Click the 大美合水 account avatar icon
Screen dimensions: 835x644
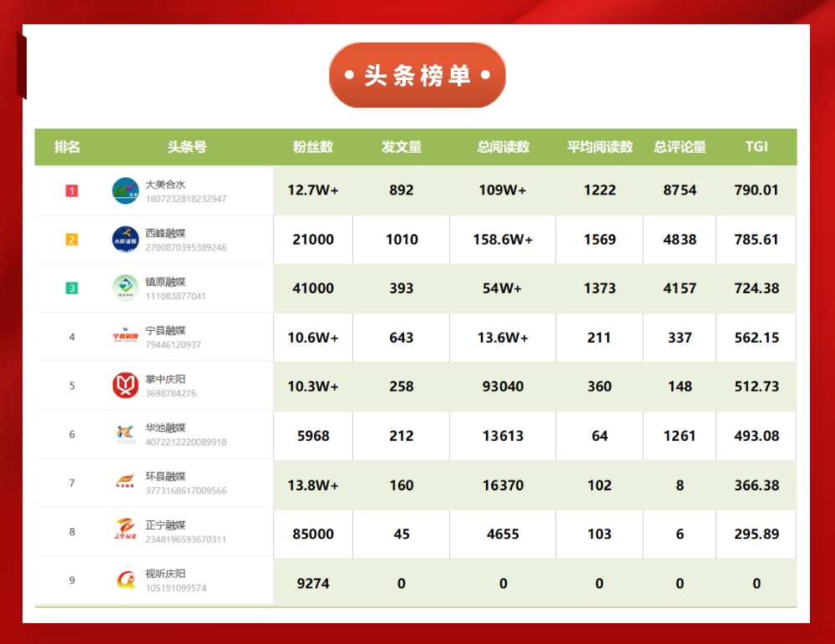coord(125,190)
